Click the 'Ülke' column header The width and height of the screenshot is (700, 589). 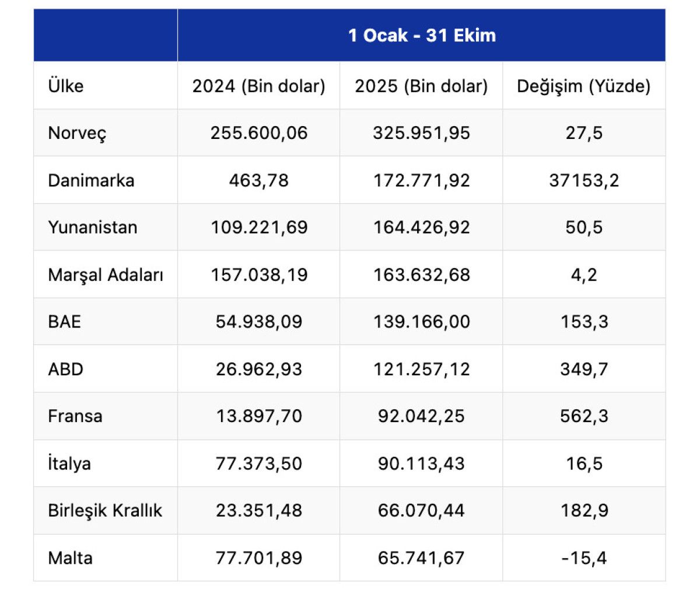[x=66, y=86]
